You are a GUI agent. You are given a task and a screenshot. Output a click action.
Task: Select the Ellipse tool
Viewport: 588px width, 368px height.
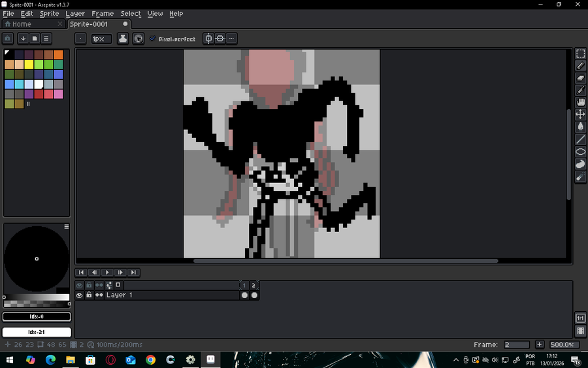(x=580, y=152)
